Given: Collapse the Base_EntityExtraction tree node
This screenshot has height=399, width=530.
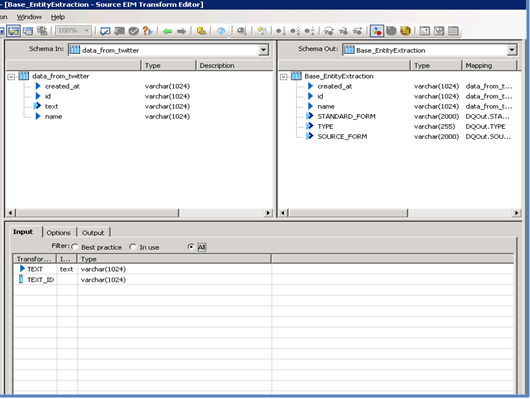Looking at the screenshot, I should pos(284,77).
